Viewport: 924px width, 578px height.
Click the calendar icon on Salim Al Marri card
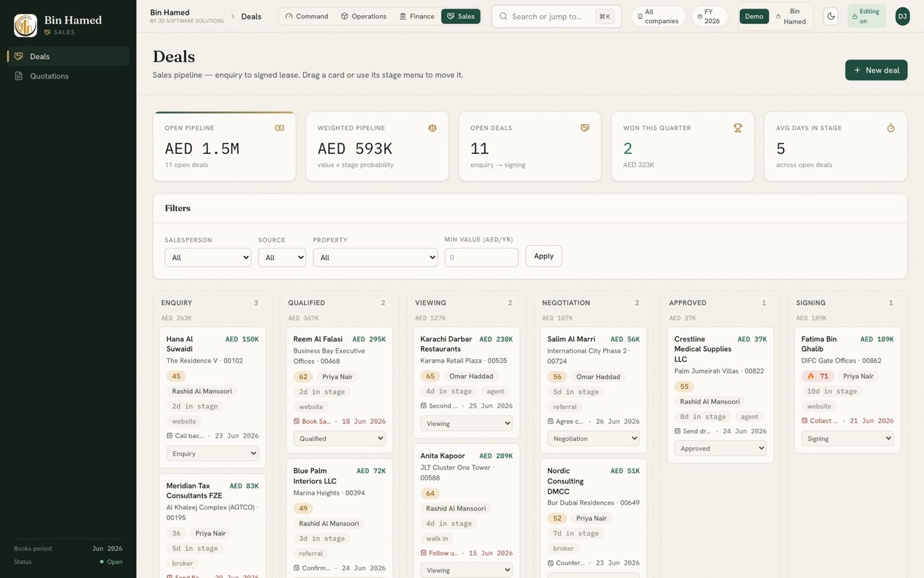coord(550,421)
